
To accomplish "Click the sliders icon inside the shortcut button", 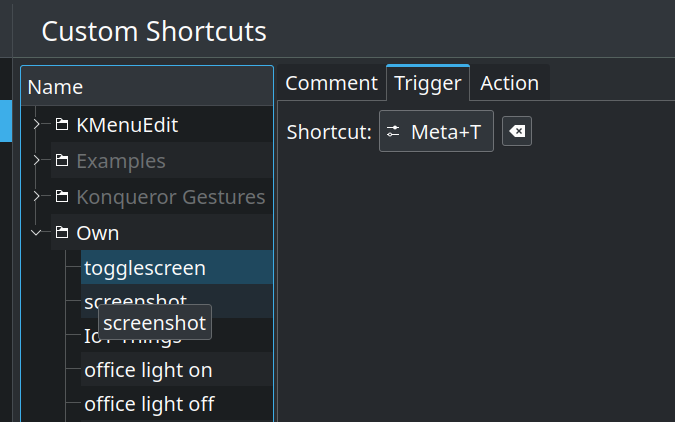I will [x=393, y=131].
